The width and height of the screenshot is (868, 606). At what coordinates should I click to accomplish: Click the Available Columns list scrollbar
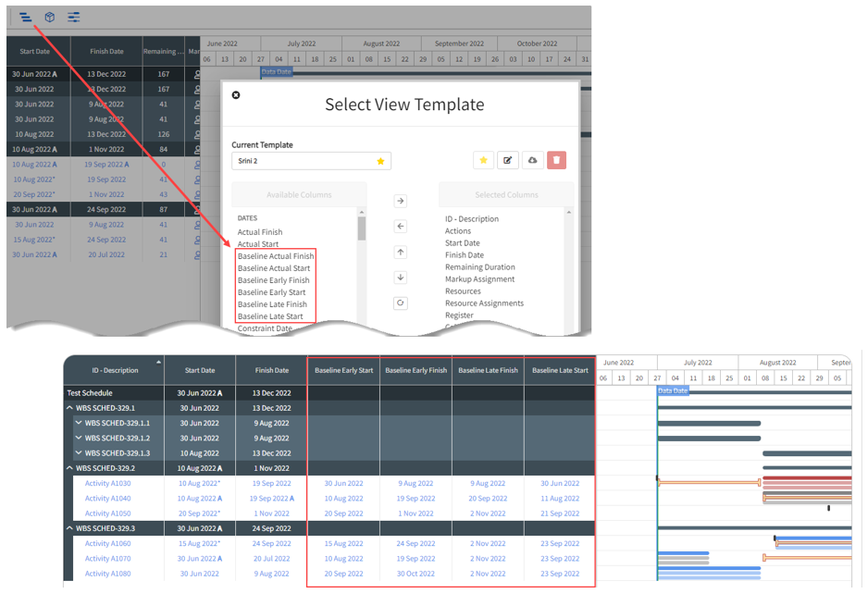click(x=362, y=229)
